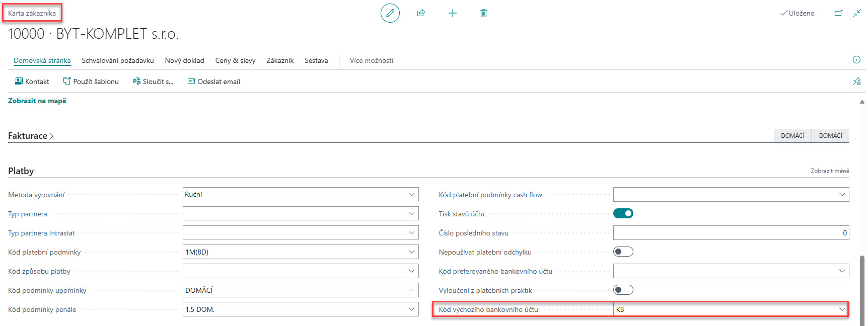Click Sloučit s... action
The image size is (868, 326).
point(153,81)
